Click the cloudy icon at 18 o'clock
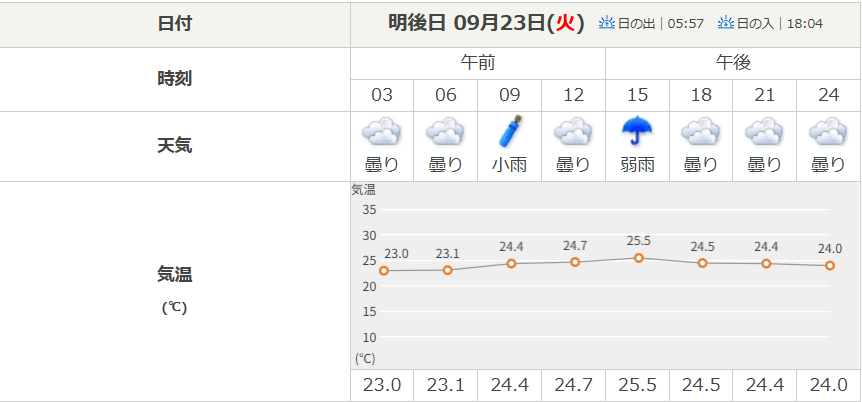862x402 pixels. click(701, 132)
